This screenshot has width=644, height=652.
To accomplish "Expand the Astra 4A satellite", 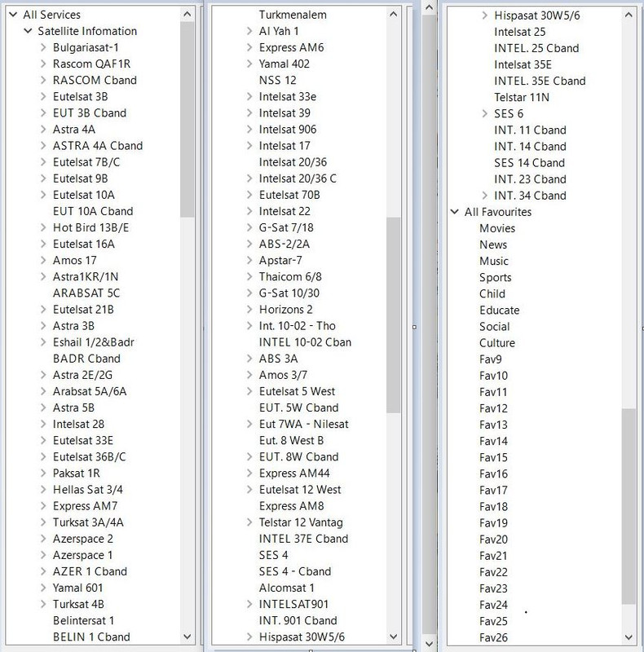I will (x=43, y=130).
